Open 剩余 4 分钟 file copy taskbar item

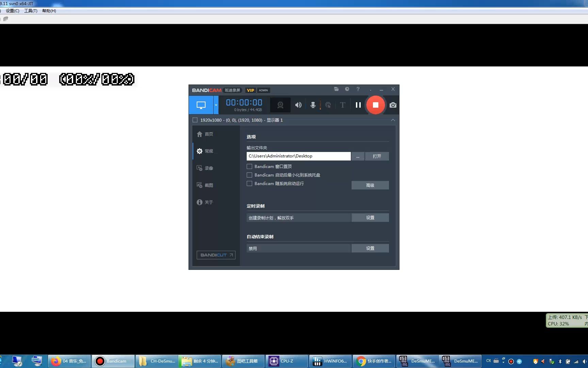[200, 361]
